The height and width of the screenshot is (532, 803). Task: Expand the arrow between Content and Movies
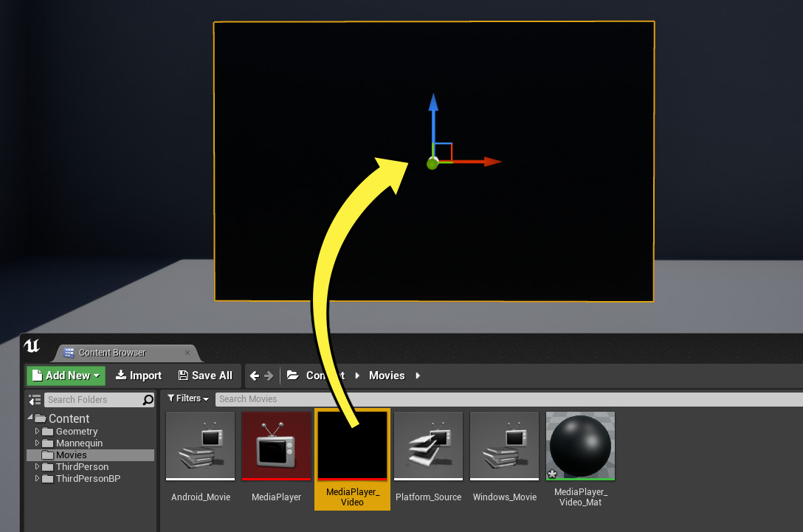[357, 376]
